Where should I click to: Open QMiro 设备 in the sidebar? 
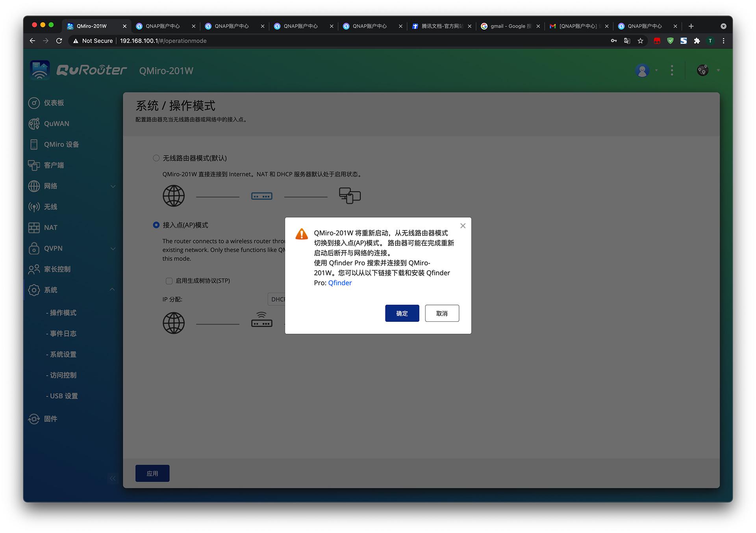point(35,144)
